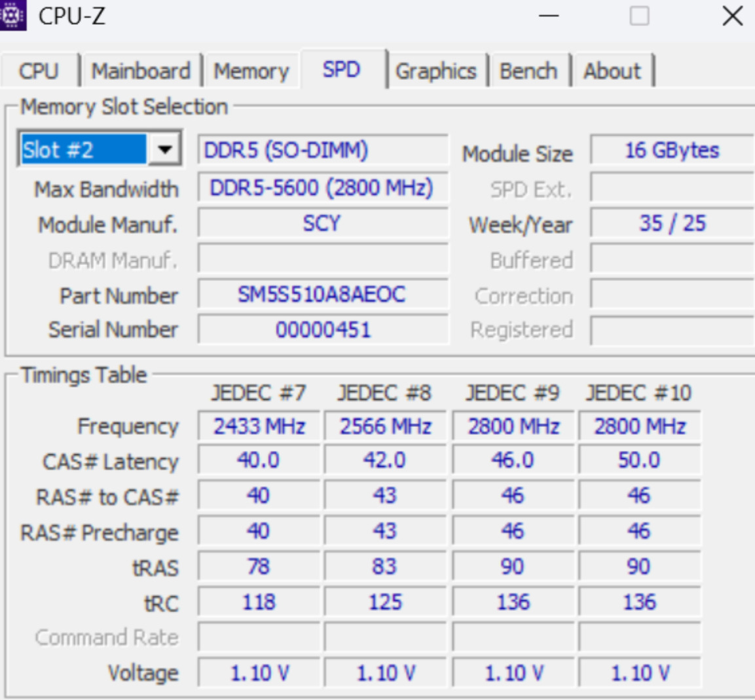Click the empty SPD Ext. field
Viewport: 755px width, 700px height.
(672, 187)
